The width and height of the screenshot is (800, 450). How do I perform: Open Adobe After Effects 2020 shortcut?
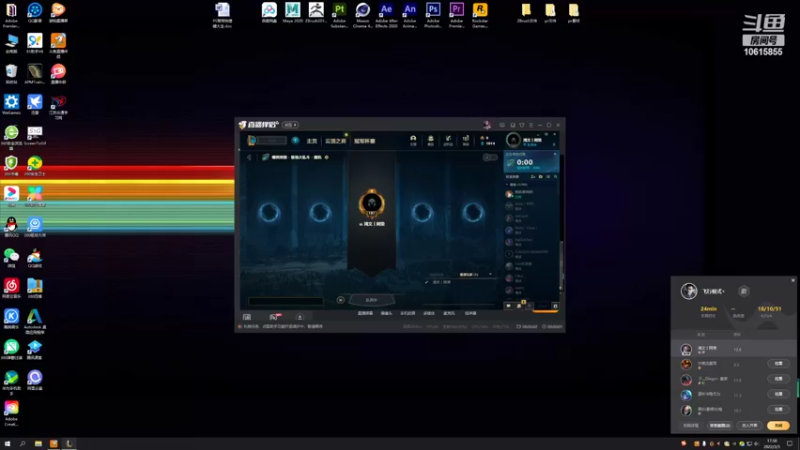coord(386,14)
